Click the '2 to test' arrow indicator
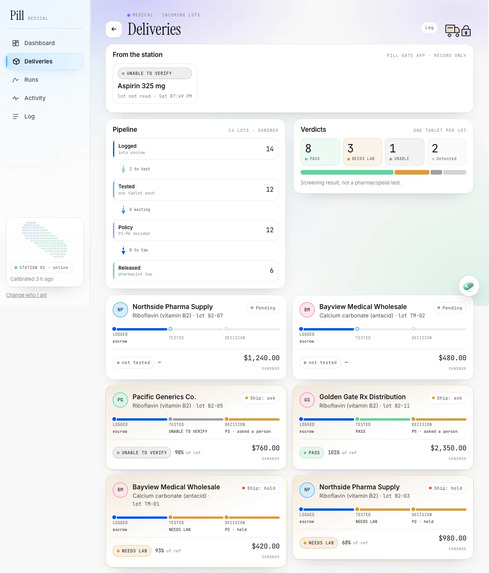The width and height of the screenshot is (489, 573). (x=136, y=169)
